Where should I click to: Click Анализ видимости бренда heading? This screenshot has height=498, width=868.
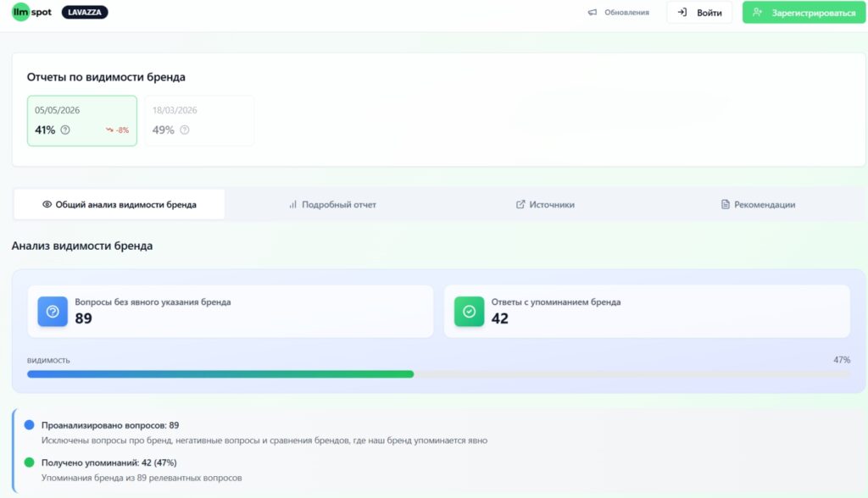[x=82, y=246]
